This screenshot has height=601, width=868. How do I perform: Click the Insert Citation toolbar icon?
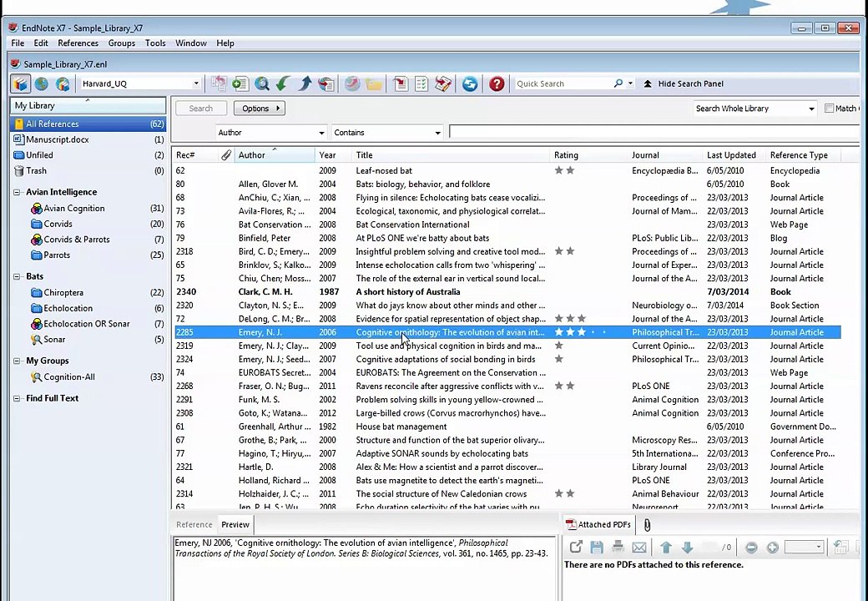click(x=401, y=83)
